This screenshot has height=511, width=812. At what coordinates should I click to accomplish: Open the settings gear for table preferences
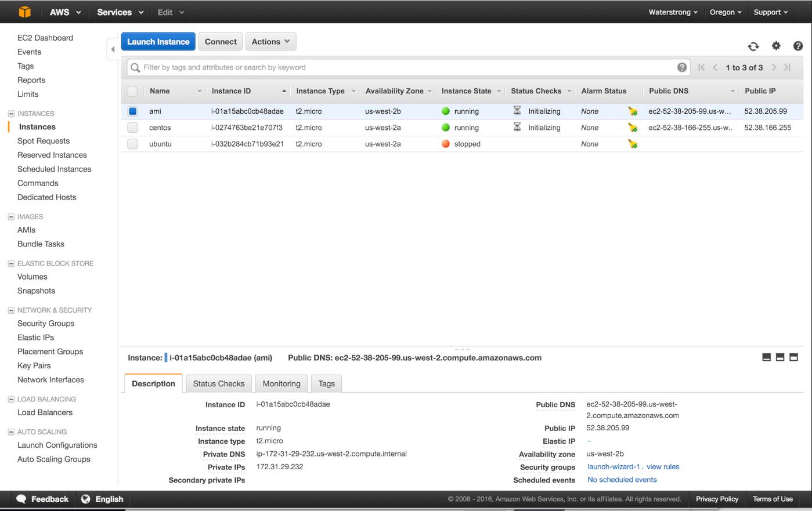pyautogui.click(x=776, y=46)
